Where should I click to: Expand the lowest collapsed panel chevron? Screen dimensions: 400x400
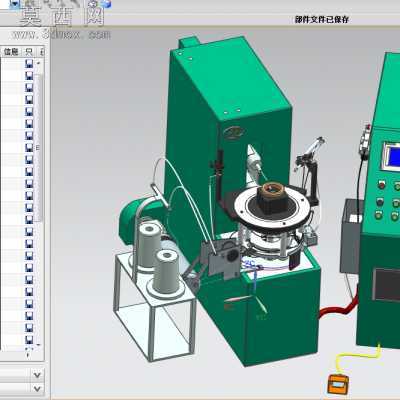click(x=37, y=389)
